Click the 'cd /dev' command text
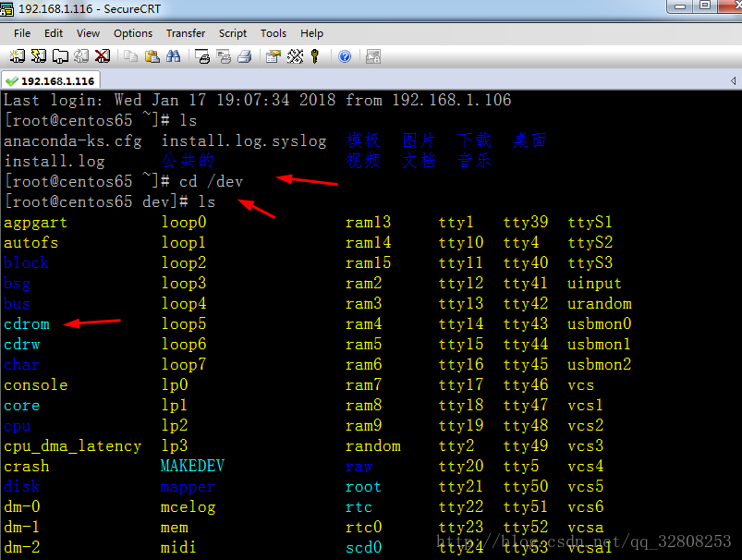Screen dimensions: 742x560 pyautogui.click(x=211, y=182)
